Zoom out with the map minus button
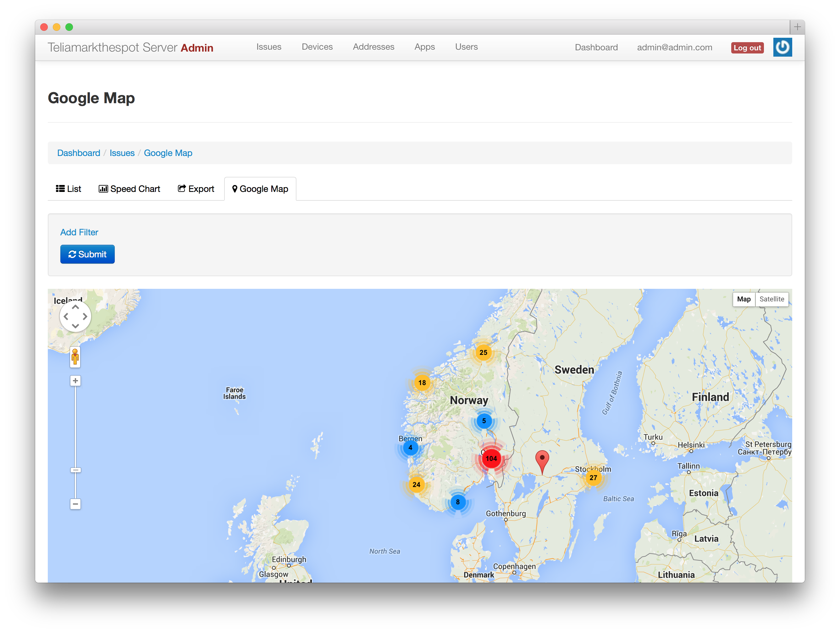 [x=75, y=504]
